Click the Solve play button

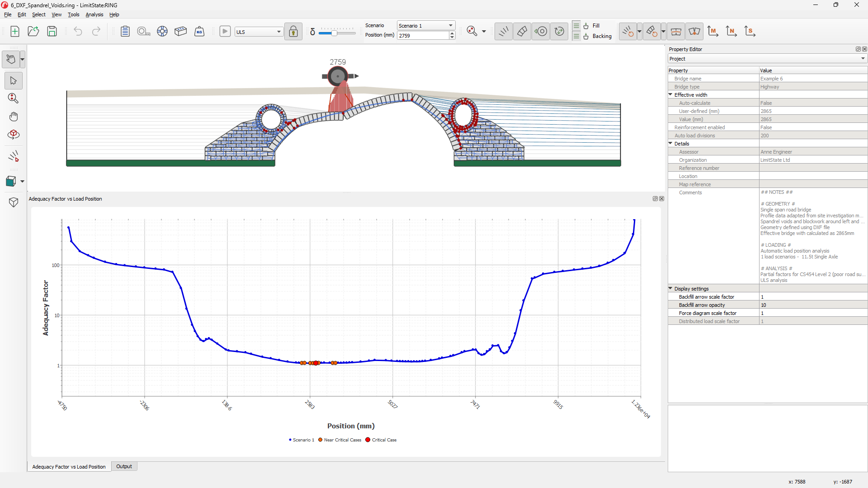point(225,31)
